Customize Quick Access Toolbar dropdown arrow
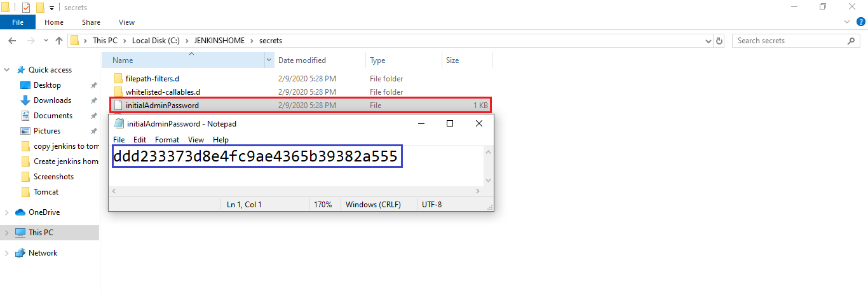Screen dimensions: 868x295 coord(51,8)
